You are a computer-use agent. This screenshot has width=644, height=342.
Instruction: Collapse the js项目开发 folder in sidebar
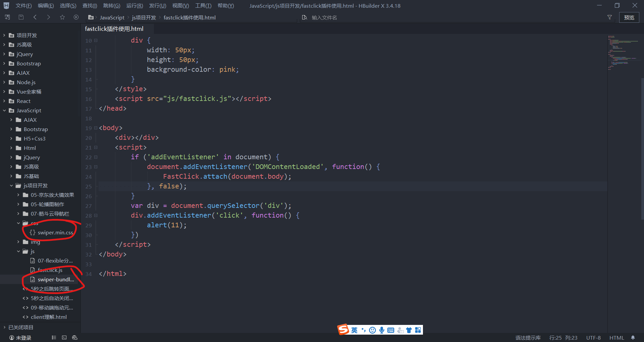[11, 185]
